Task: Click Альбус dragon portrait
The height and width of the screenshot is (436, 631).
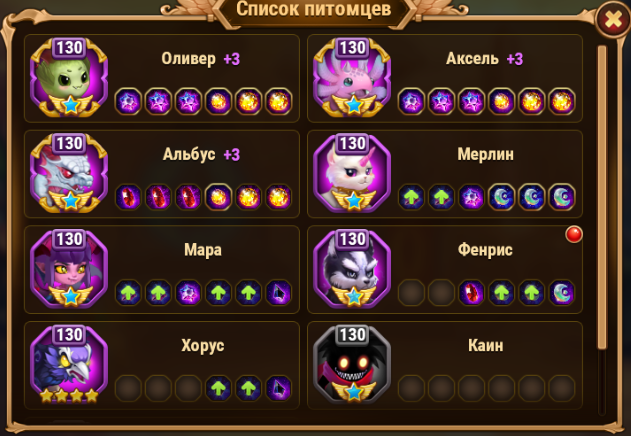Action: tap(69, 174)
